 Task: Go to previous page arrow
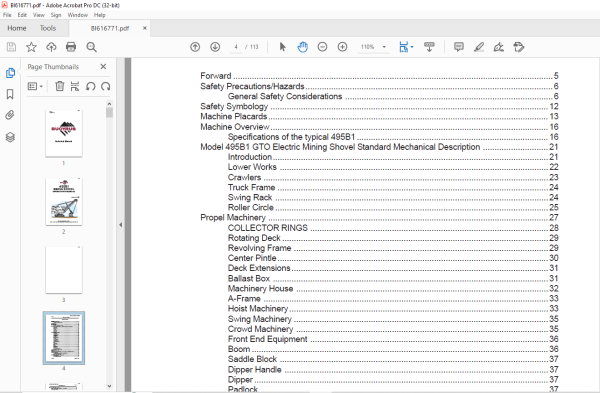tap(195, 47)
